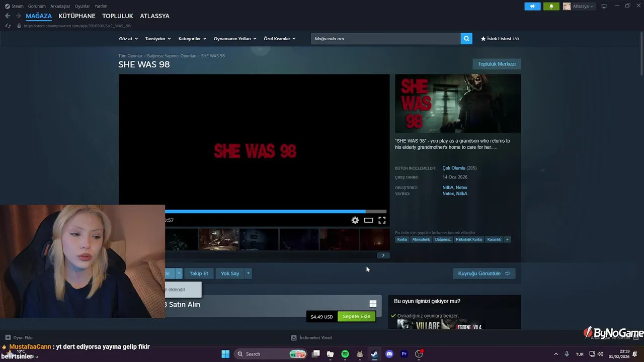Screen dimensions: 644x362
Task: Open Çok Olumlu reviews link
Action: tap(454, 168)
